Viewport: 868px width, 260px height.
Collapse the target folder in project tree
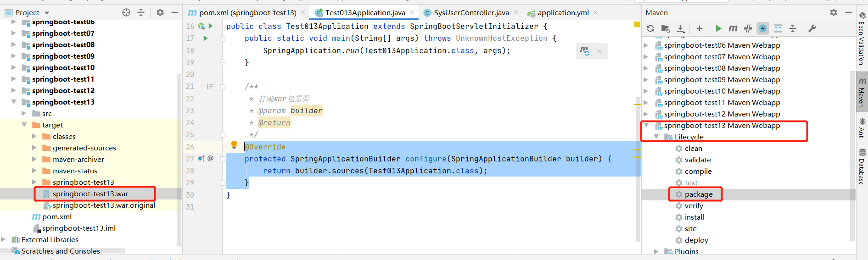(24, 125)
